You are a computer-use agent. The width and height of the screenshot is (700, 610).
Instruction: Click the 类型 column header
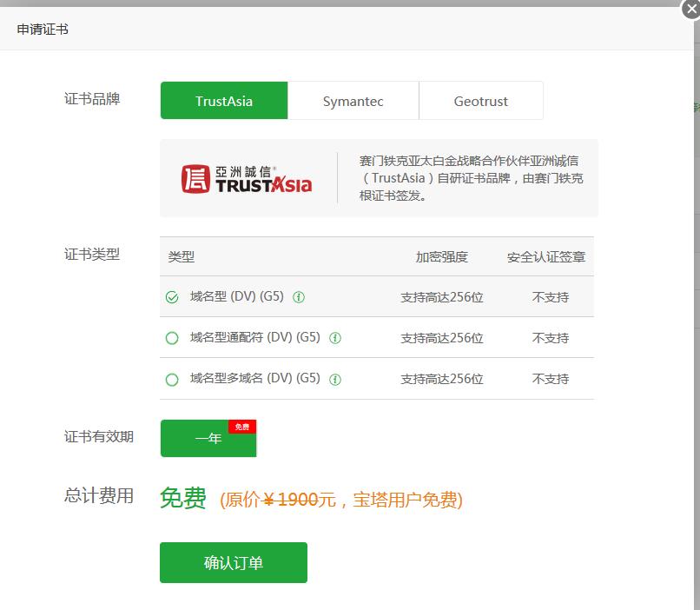coord(182,256)
